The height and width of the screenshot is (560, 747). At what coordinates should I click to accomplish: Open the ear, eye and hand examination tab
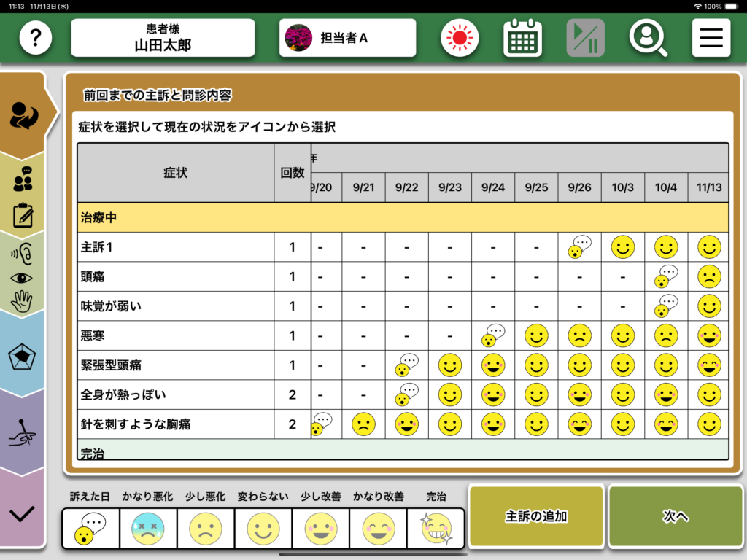[x=23, y=276]
